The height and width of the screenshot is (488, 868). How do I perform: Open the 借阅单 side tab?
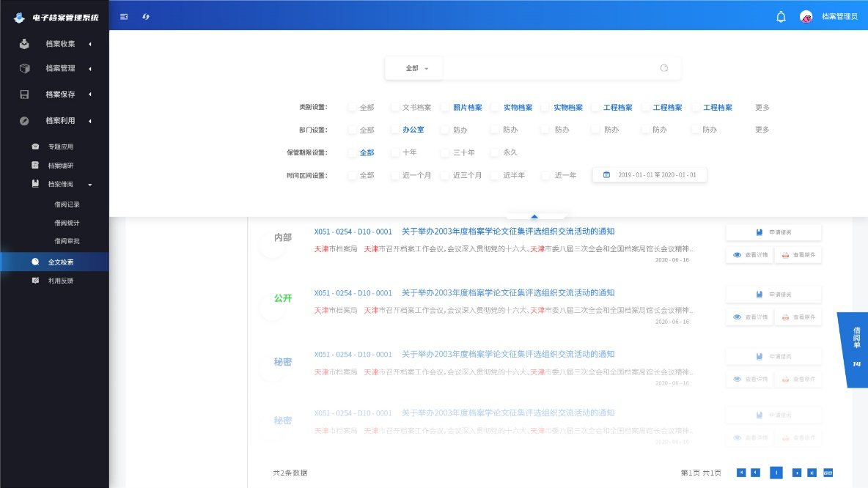coord(856,348)
